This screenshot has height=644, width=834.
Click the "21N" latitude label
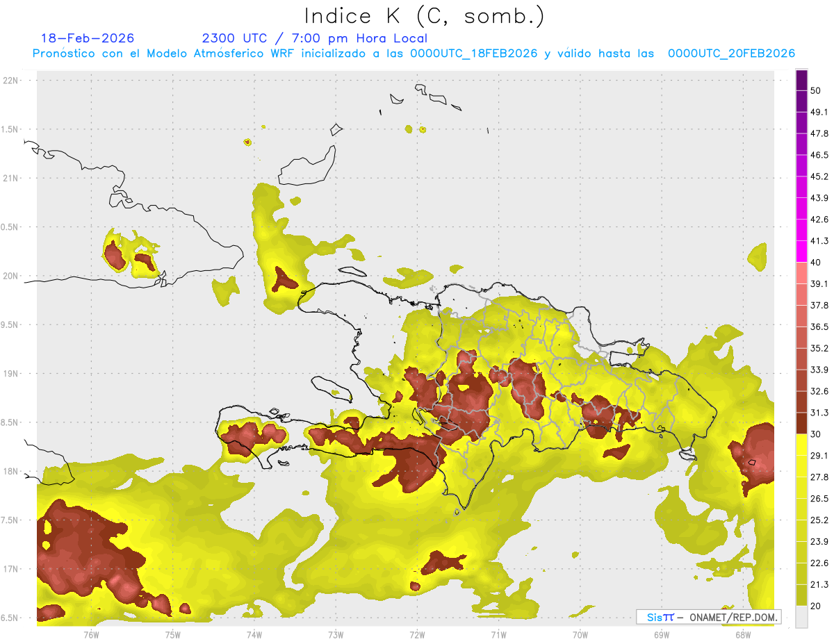coord(12,178)
